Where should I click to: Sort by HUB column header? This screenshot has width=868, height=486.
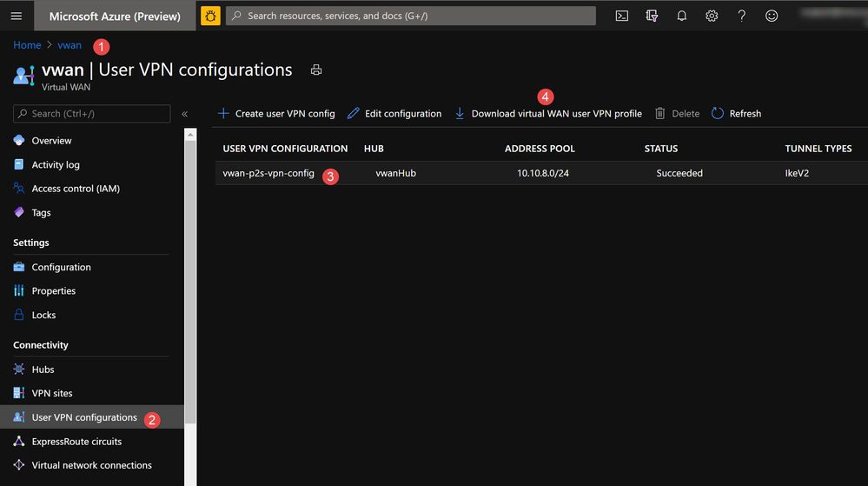click(x=374, y=149)
